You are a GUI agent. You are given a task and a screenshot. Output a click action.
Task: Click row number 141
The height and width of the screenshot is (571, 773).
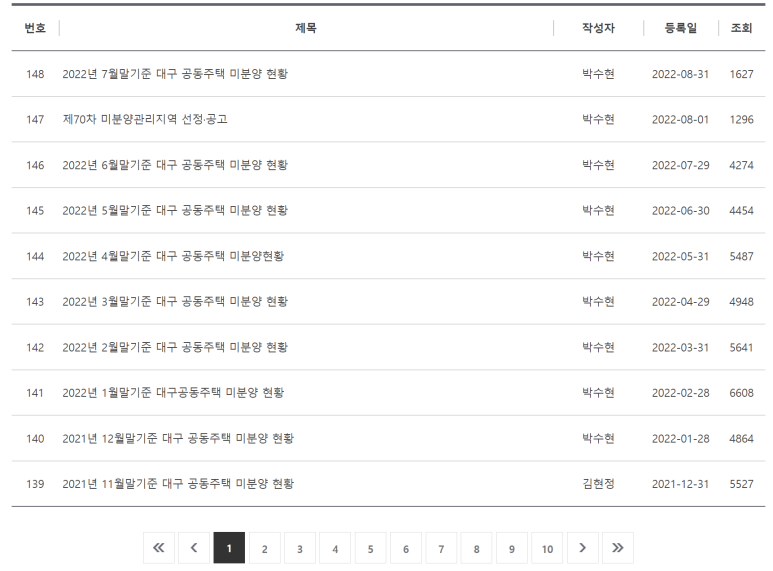tap(35, 393)
